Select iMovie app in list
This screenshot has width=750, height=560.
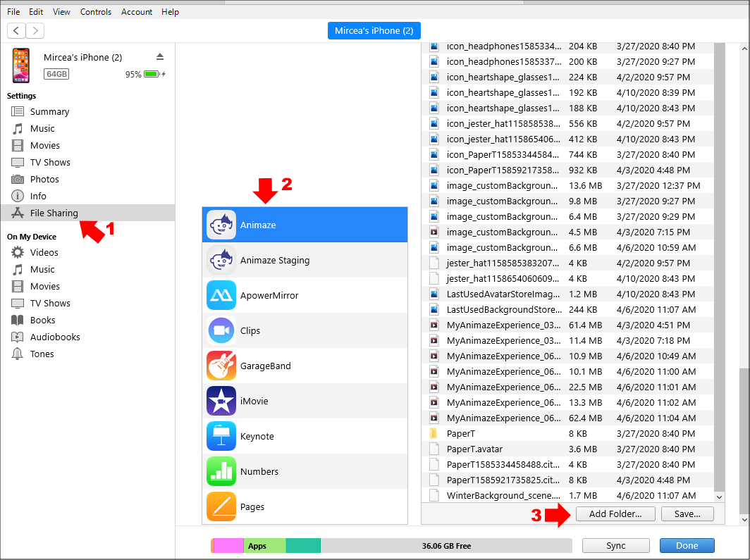305,401
